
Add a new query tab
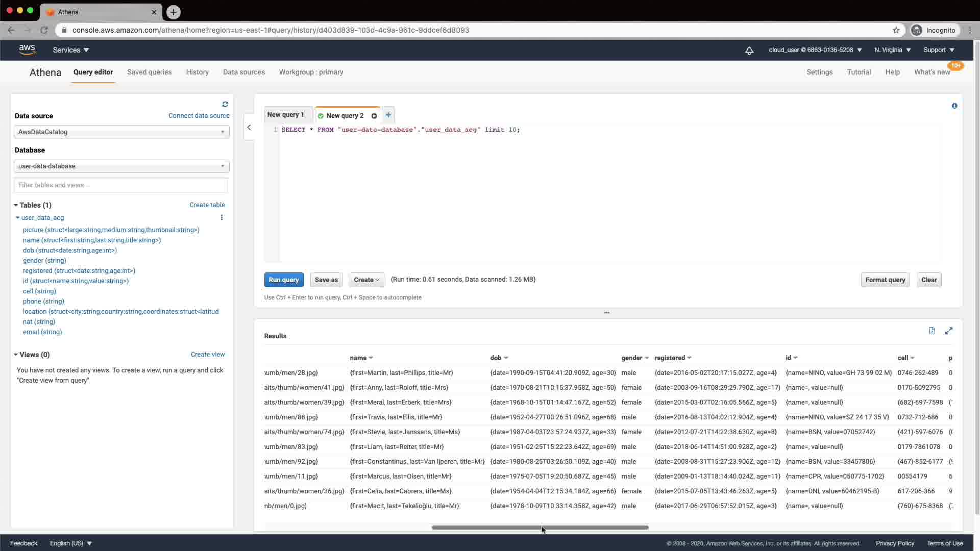click(388, 115)
